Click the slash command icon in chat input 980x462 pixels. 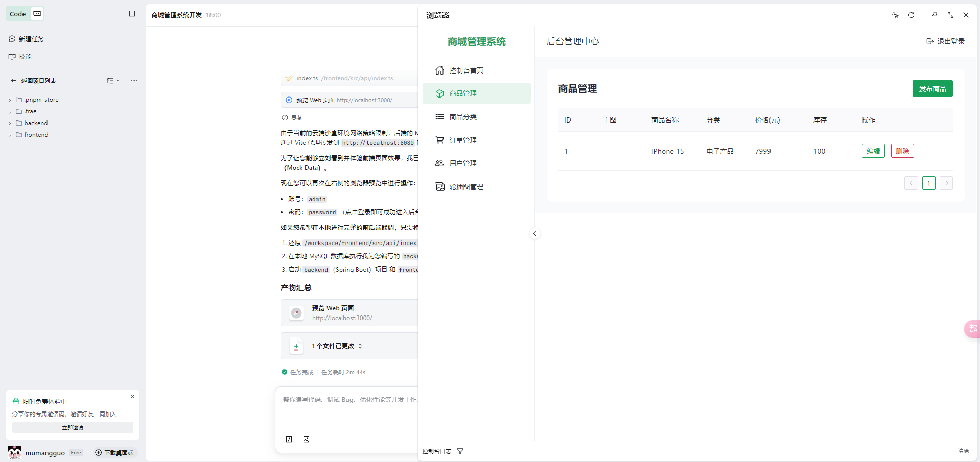pyautogui.click(x=289, y=439)
